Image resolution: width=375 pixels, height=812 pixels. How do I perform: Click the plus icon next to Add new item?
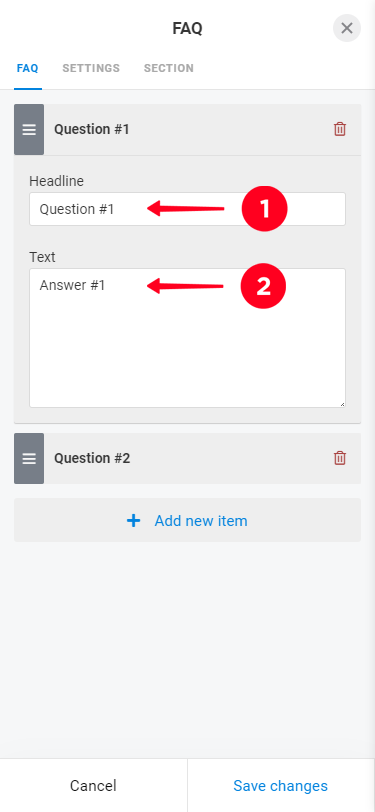click(x=134, y=520)
